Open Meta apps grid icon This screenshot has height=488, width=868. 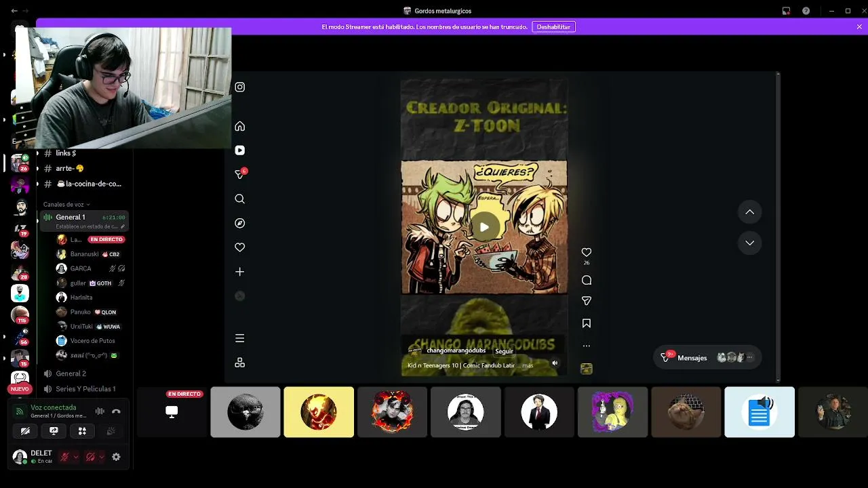coord(239,363)
